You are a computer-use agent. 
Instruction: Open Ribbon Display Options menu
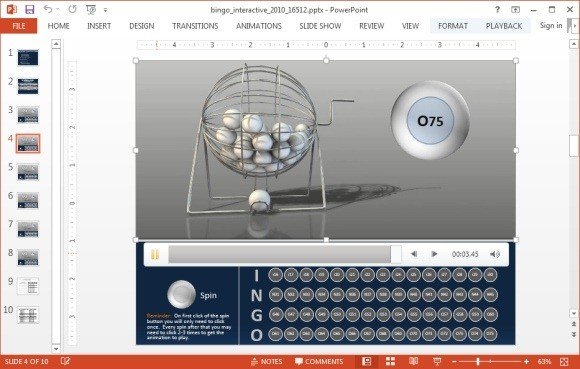(515, 10)
